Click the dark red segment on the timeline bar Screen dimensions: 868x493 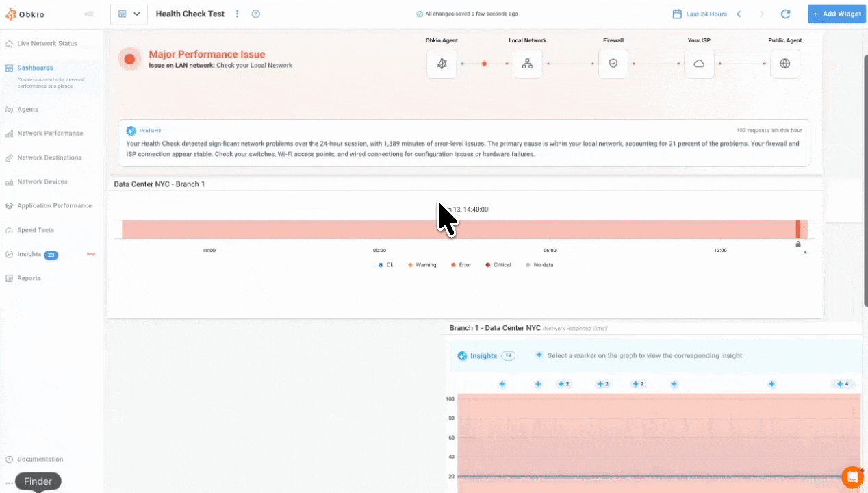tap(797, 229)
